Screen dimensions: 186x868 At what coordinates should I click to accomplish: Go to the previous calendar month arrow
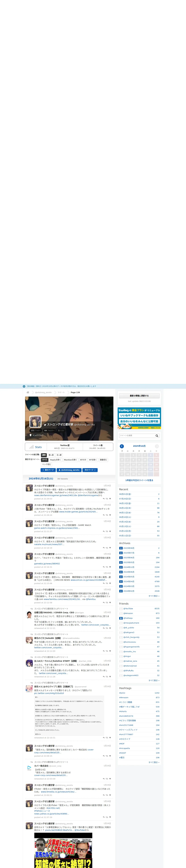point(122,446)
